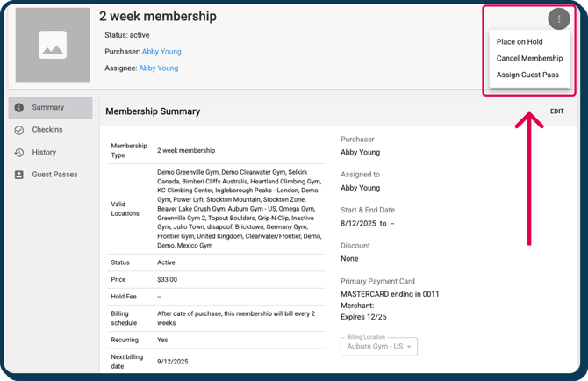This screenshot has height=381, width=588.
Task: Choose Cancel Membership in the menu
Action: point(529,59)
